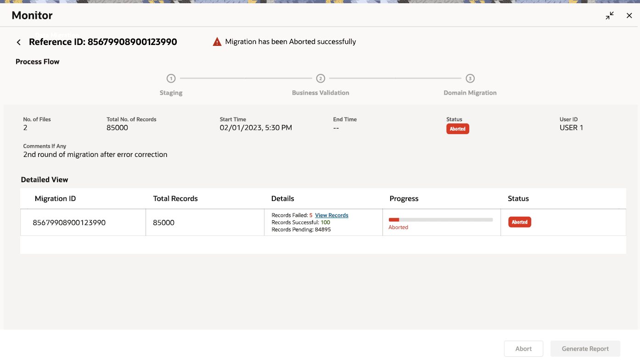The width and height of the screenshot is (640, 364).
Task: Click the Progress column header
Action: click(x=404, y=199)
